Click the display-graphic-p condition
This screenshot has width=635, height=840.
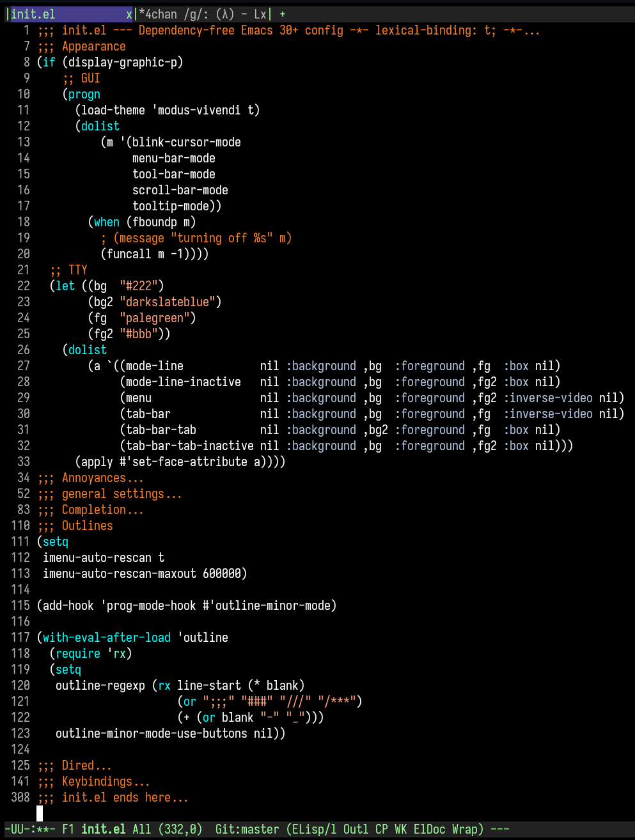[x=122, y=62]
